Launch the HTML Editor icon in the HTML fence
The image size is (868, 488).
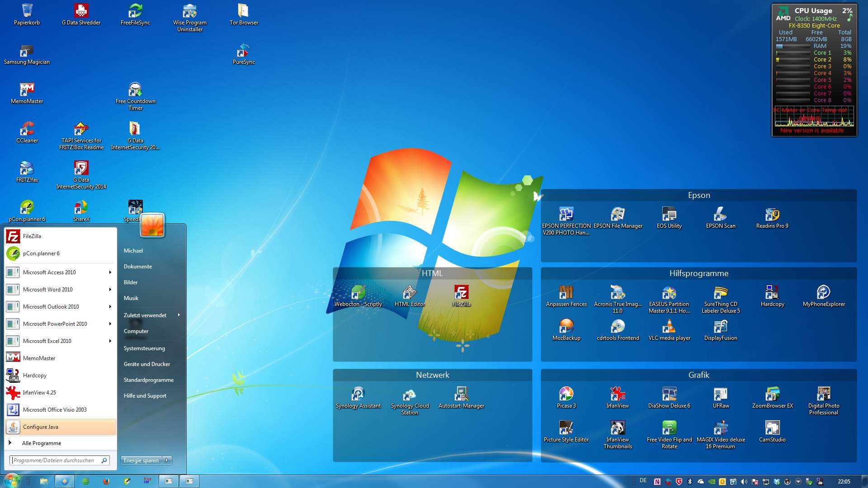click(410, 296)
